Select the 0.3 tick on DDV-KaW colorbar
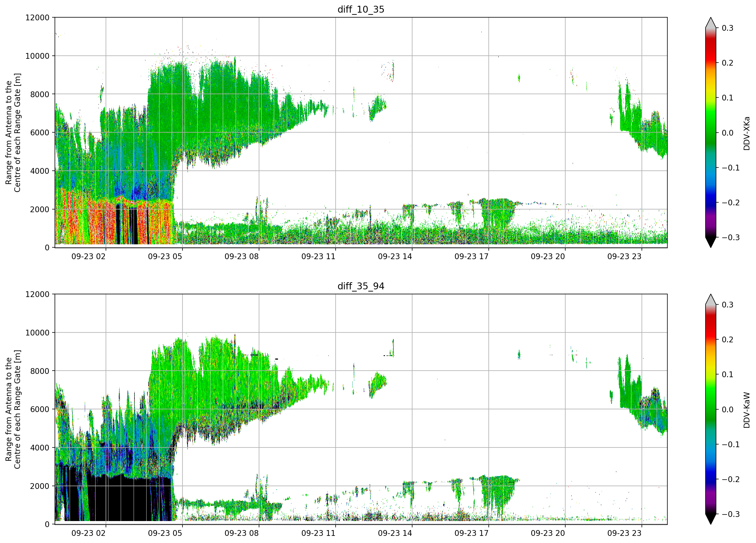This screenshot has width=756, height=543. point(727,305)
